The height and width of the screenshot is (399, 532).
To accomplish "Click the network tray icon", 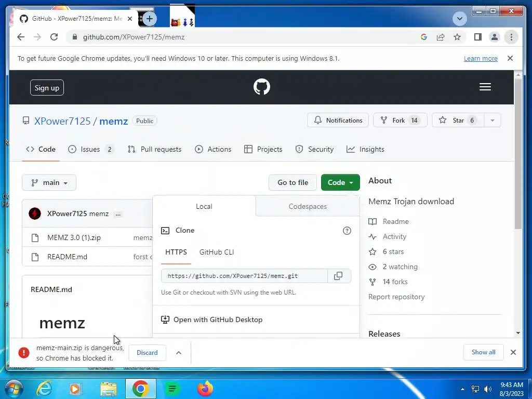I will click(x=475, y=389).
